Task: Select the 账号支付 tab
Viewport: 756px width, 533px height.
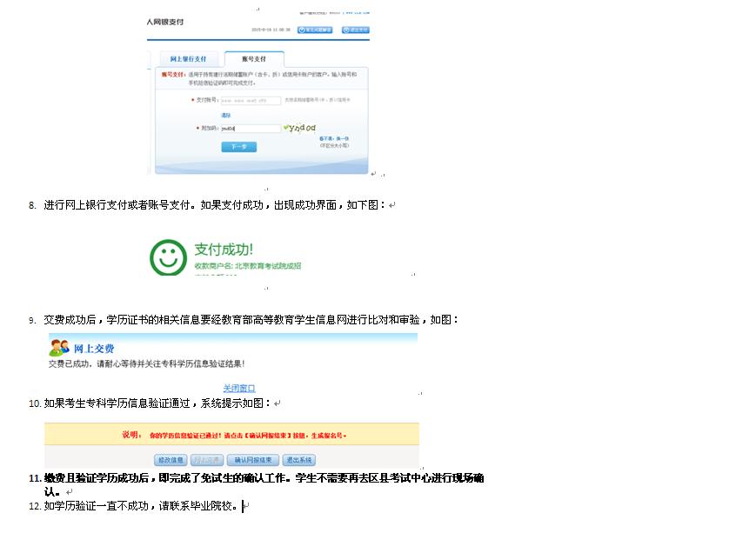Action: (x=254, y=59)
